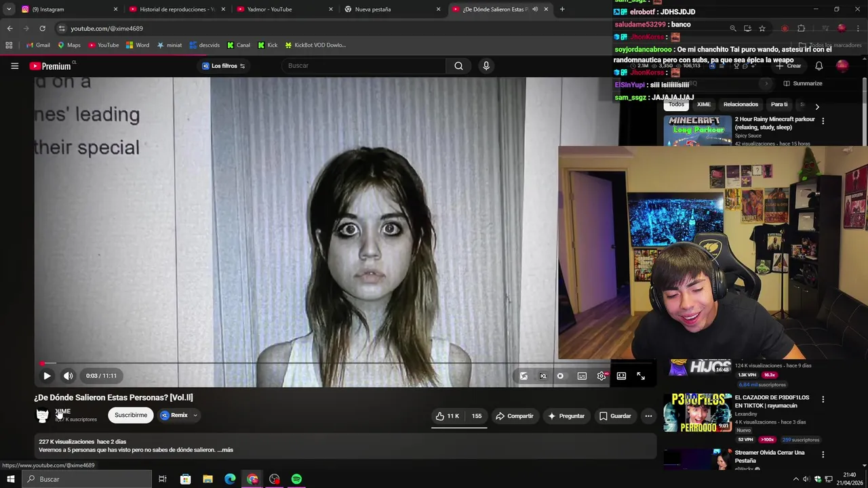Focus the YouTube Buscar search field
The width and height of the screenshot is (868, 488).
pyautogui.click(x=363, y=66)
